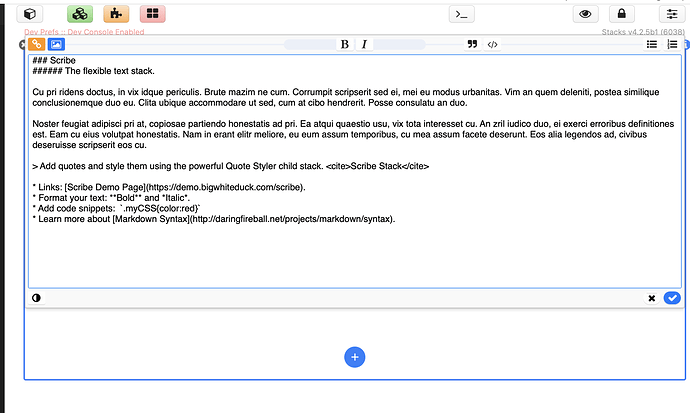This screenshot has height=413, width=690.
Task: Cancel editing with the X button
Action: pyautogui.click(x=652, y=298)
